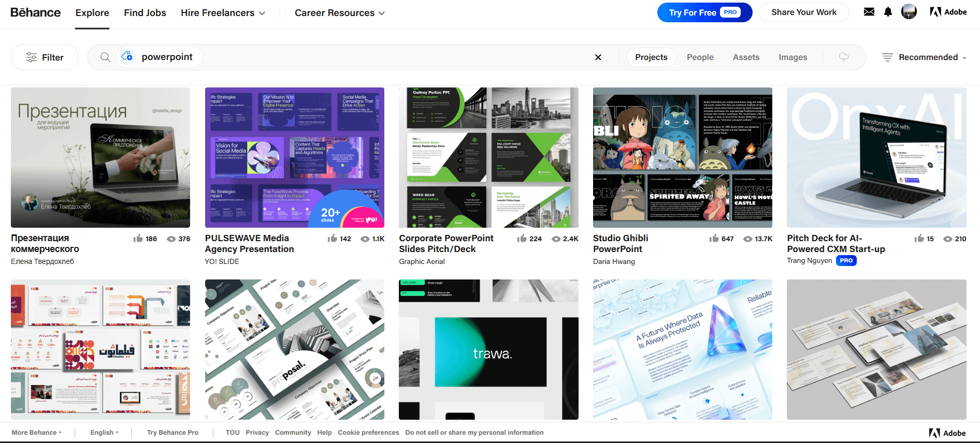Like Studio Ghibli PowerPoint thumbs-up icon

pos(714,238)
